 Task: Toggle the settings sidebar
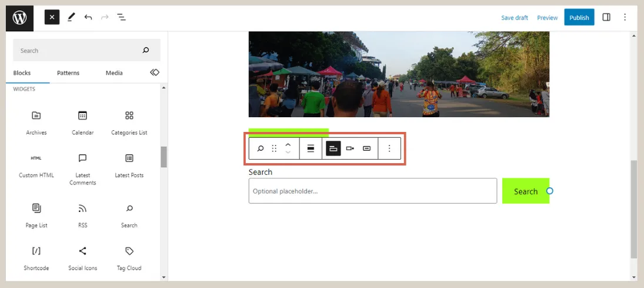(x=606, y=17)
